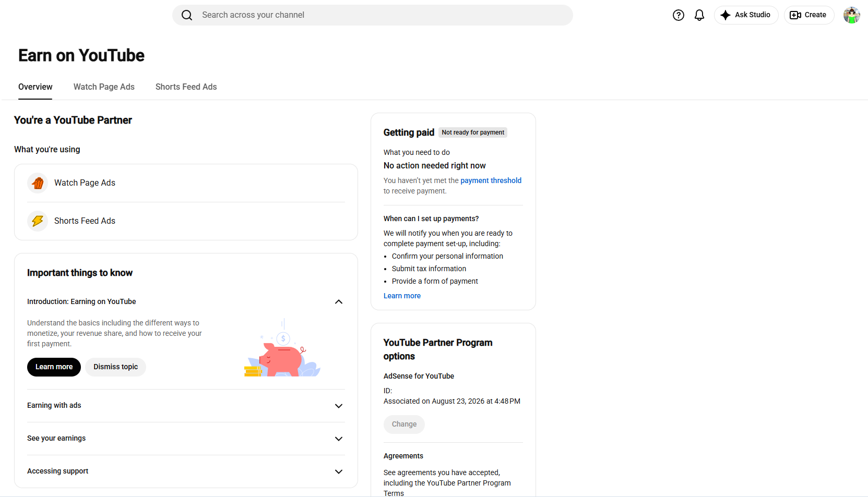Image resolution: width=868 pixels, height=497 pixels.
Task: Click Learn more link in Getting paid
Action: coord(402,296)
